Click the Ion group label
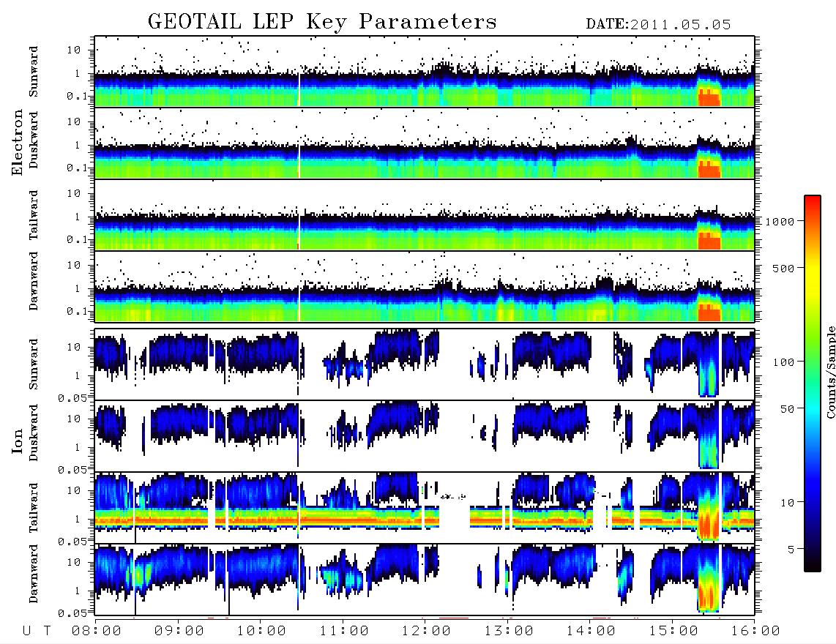 pos(18,441)
